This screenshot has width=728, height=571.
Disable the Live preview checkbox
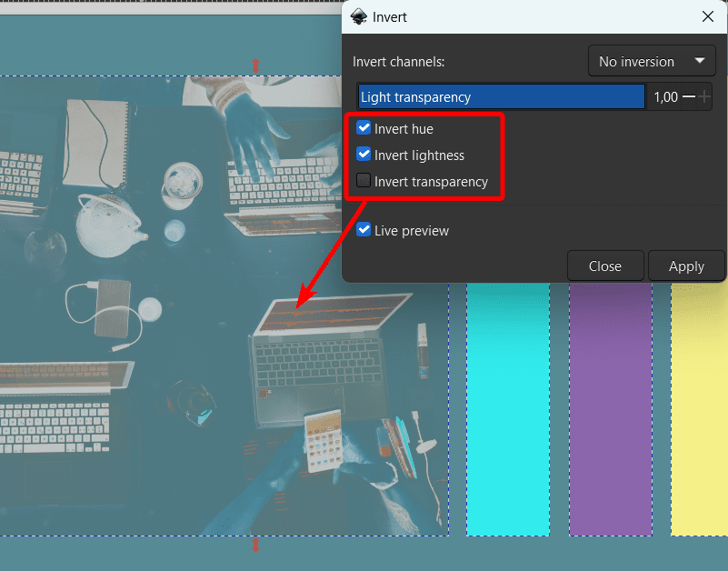coord(364,230)
